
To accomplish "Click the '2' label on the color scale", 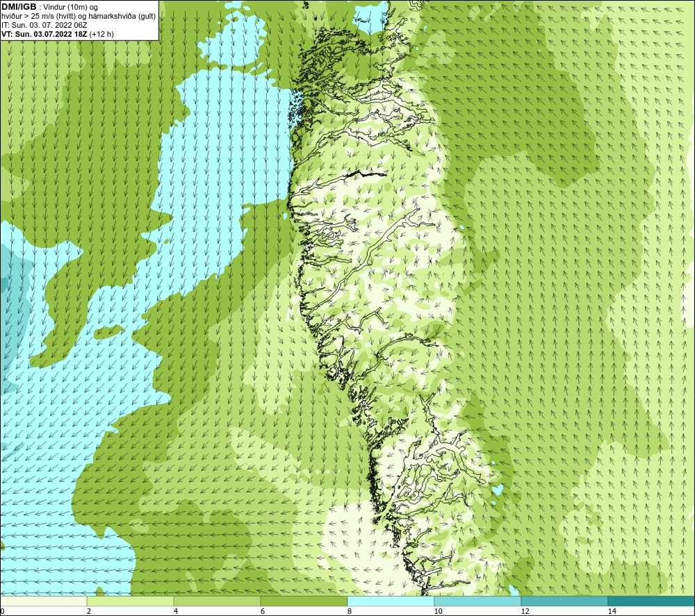I will coord(89,611).
